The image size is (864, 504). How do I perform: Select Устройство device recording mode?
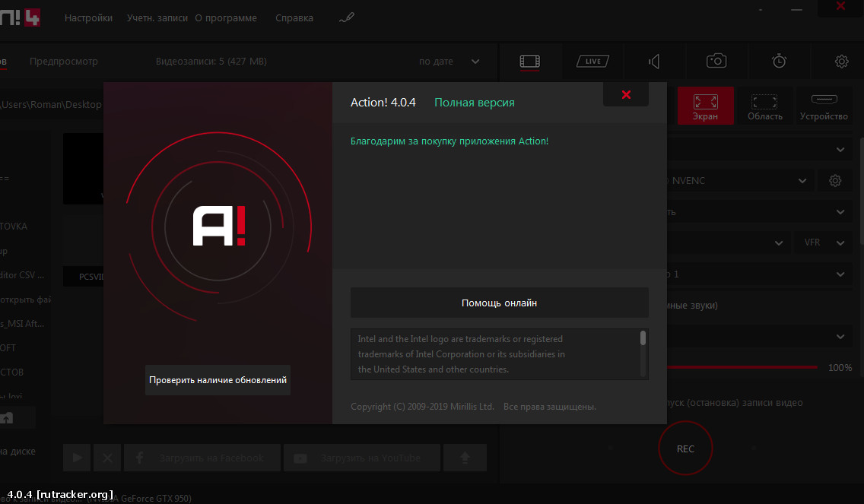click(824, 105)
